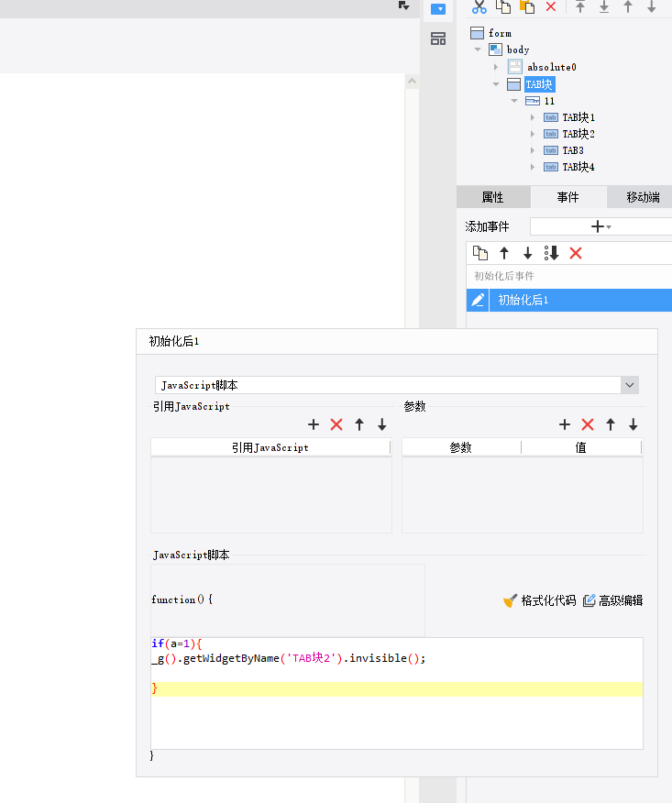Screen dimensions: 672x803
Task: Switch to the 属性 tab
Action: (x=493, y=197)
